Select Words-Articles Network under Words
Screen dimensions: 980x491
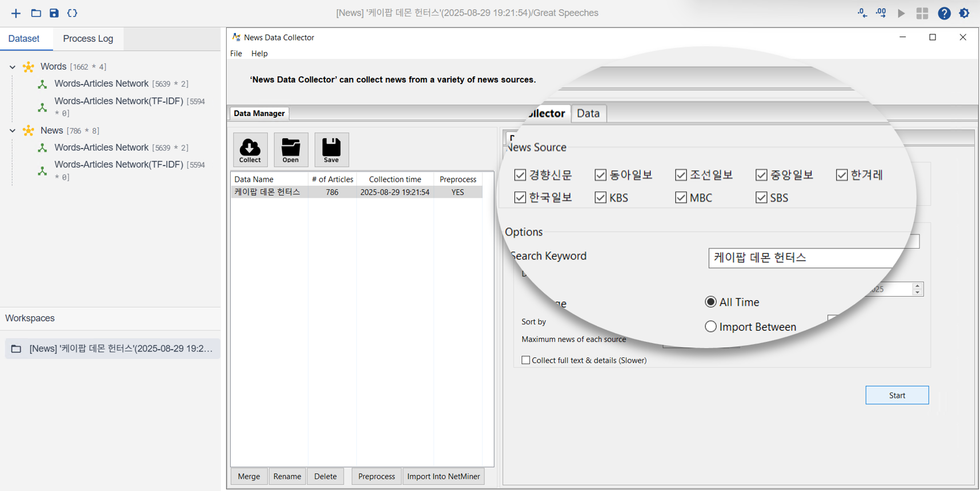point(102,83)
